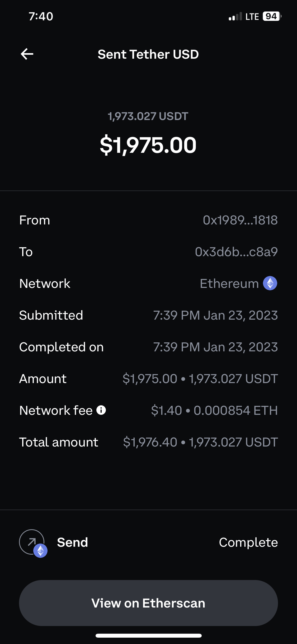Tap the Network fee info icon
The height and width of the screenshot is (644, 297).
(x=101, y=410)
